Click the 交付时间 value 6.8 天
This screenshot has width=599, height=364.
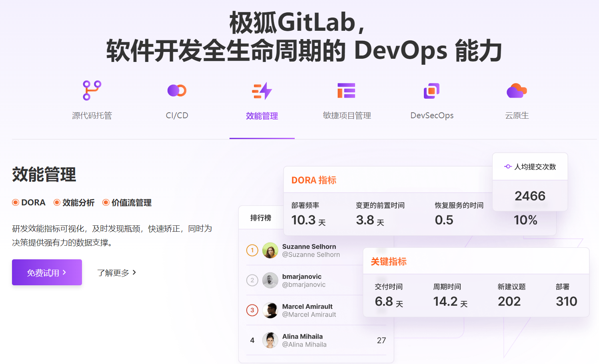(x=389, y=302)
